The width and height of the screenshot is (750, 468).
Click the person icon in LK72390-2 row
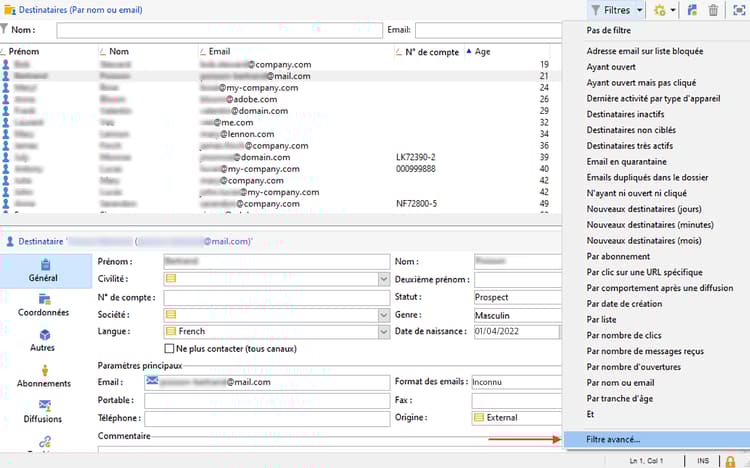coord(5,157)
